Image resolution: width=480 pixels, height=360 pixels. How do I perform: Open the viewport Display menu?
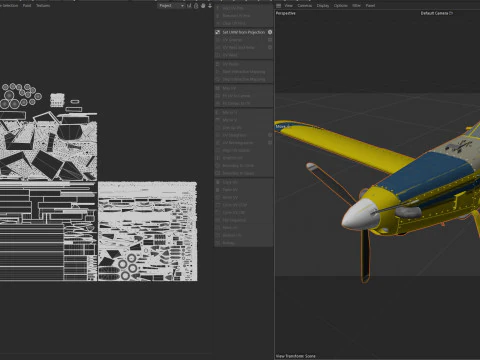pyautogui.click(x=323, y=6)
